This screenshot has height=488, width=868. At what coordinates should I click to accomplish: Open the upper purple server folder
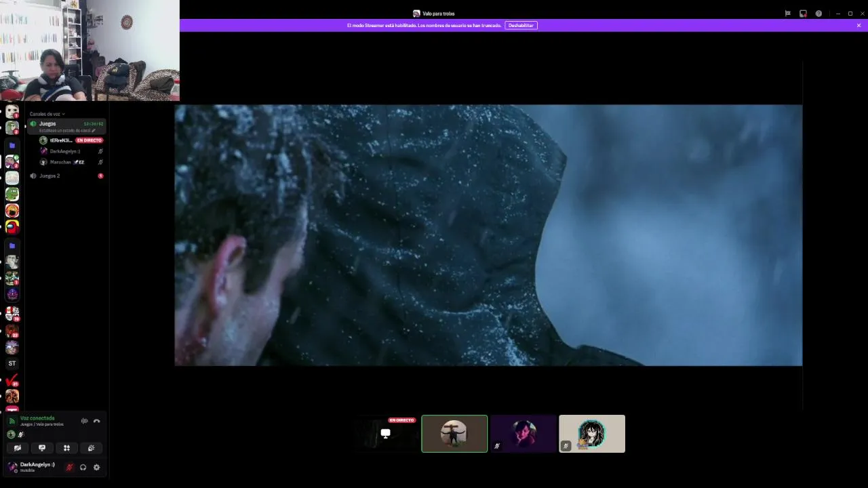click(12, 146)
